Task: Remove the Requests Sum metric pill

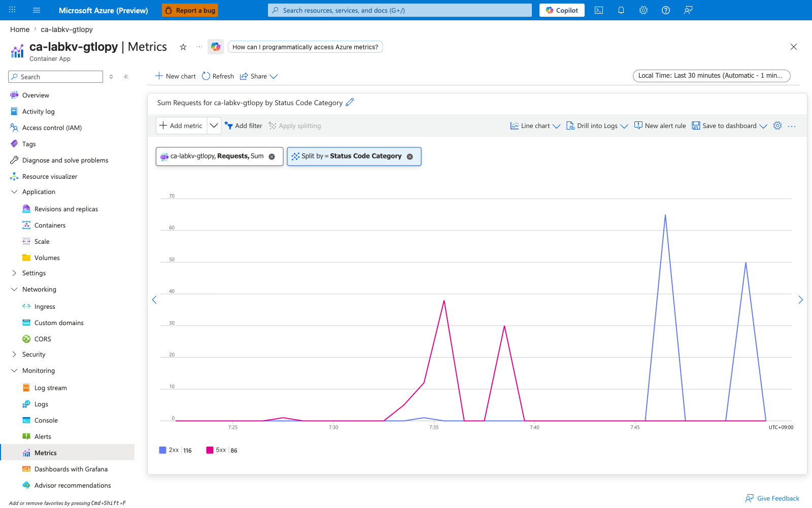Action: (272, 156)
